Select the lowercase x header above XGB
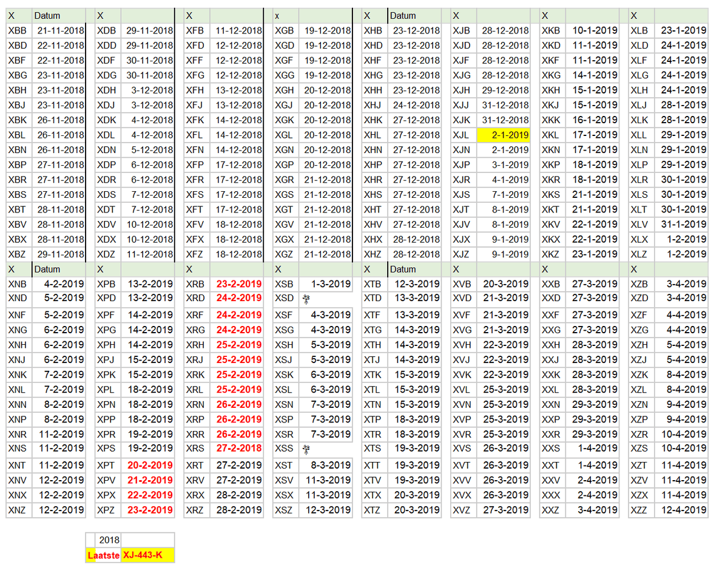Image resolution: width=728 pixels, height=573 pixels. click(277, 15)
